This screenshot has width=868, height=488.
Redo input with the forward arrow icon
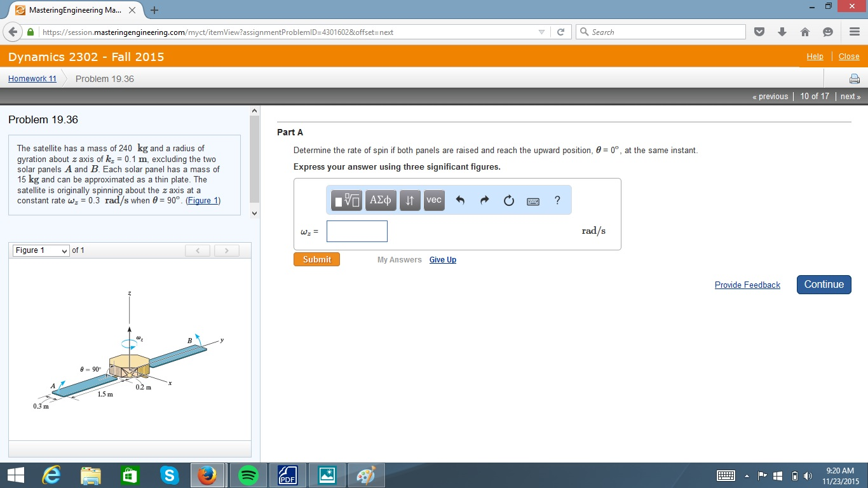coord(484,200)
